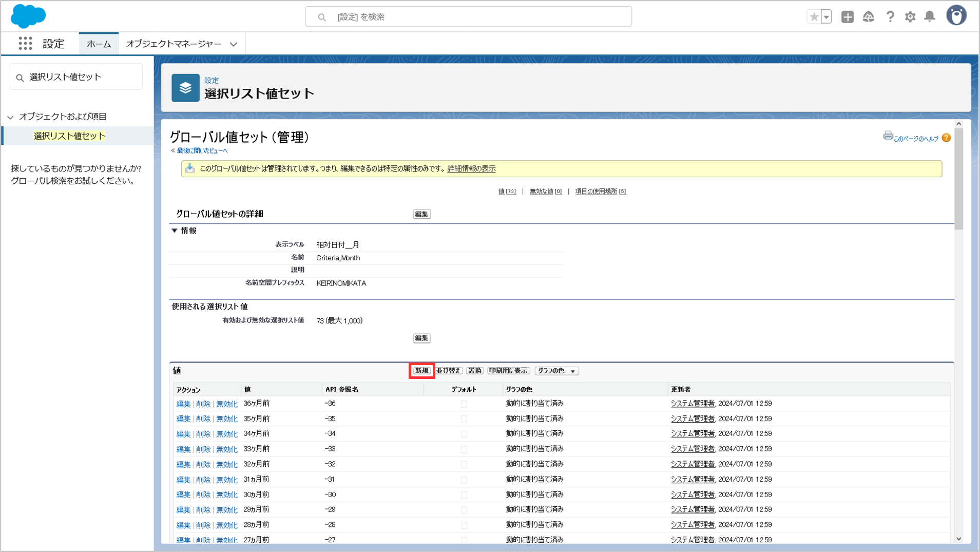980x552 pixels.
Task: Toggle default checkbox for 34ヶ月前 row
Action: 464,434
